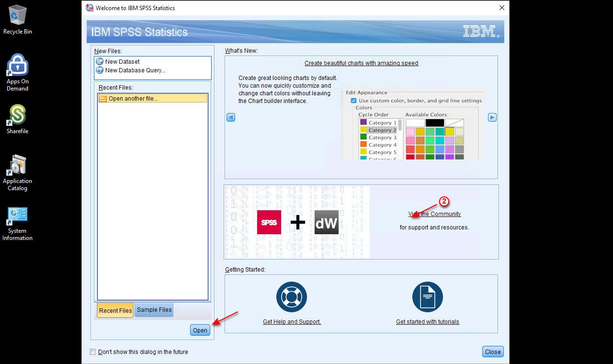Open the Application Catalog shortcut
613x364 pixels.
[18, 166]
